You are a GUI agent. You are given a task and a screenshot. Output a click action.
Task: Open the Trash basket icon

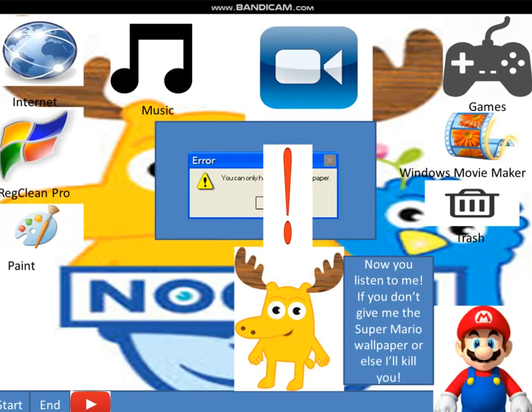[471, 203]
